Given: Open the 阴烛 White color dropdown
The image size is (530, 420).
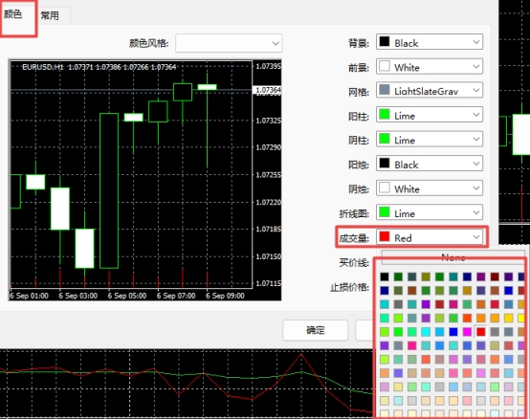Looking at the screenshot, I should pyautogui.click(x=430, y=188).
